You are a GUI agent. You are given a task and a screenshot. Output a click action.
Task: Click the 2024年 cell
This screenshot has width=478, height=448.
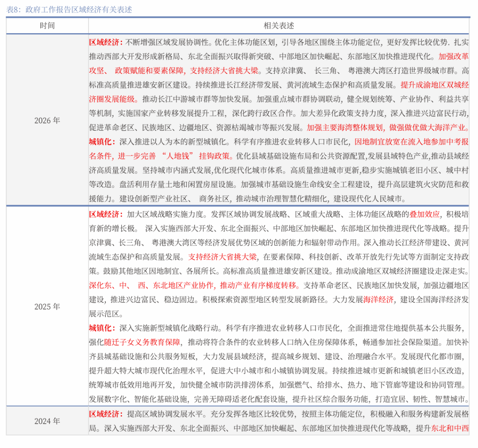46,422
